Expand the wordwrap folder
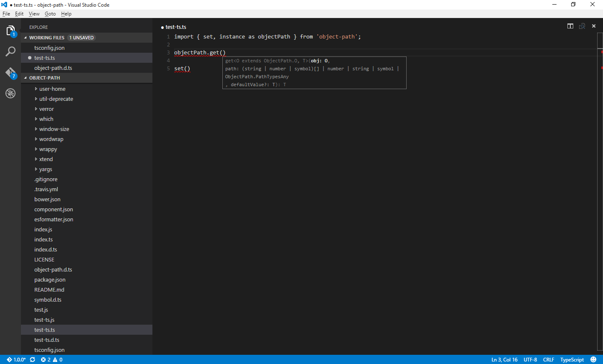Image resolution: width=603 pixels, height=364 pixels. [87, 139]
